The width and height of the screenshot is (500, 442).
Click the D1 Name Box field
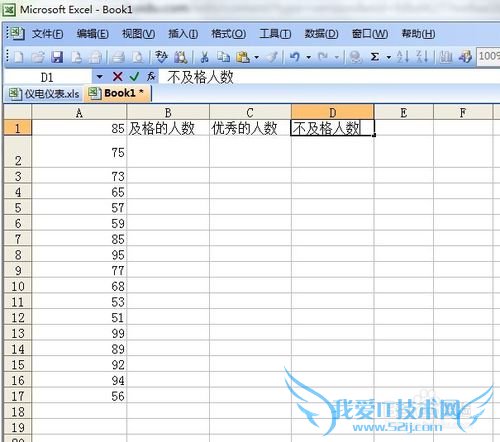point(47,77)
